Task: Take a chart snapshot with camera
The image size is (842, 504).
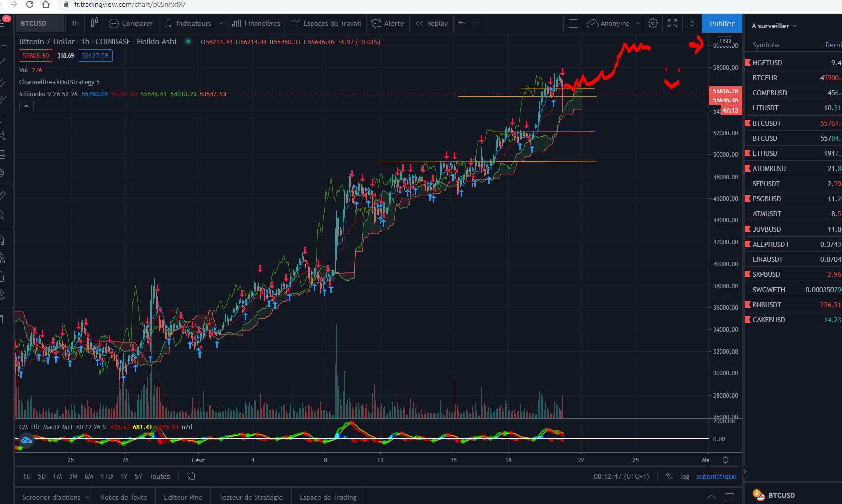Action: pos(692,23)
